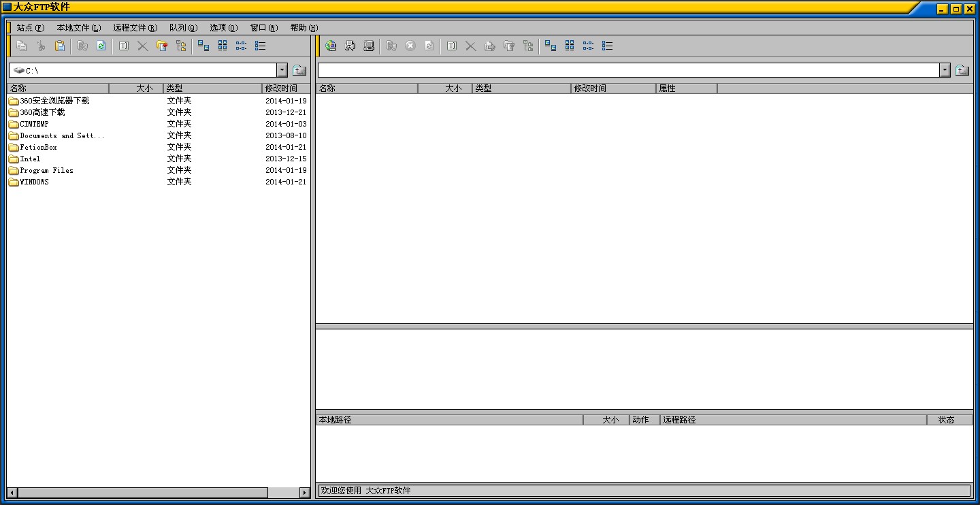Open the 窗口 menu
This screenshot has width=980, height=505.
[264, 28]
